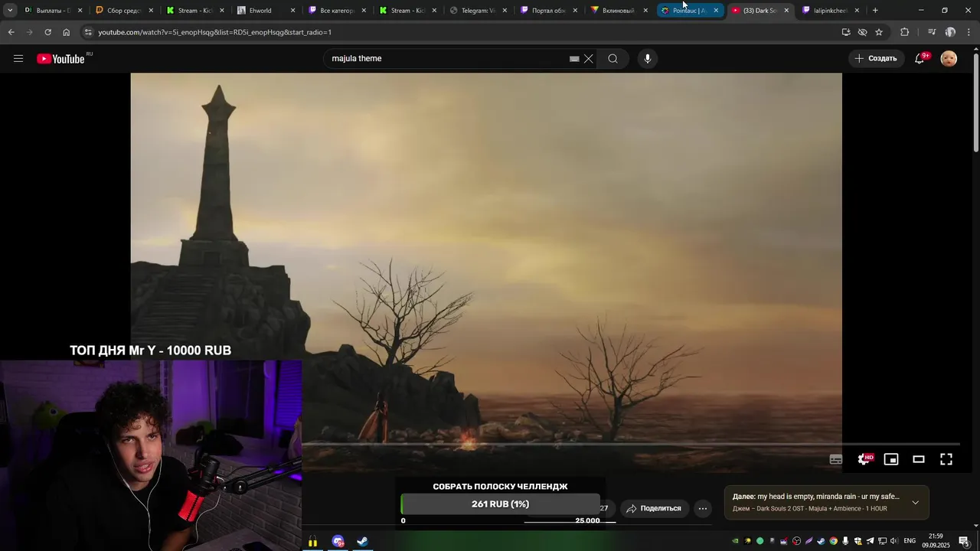Open Discord from the taskbar
The width and height of the screenshot is (980, 551).
coord(338,542)
